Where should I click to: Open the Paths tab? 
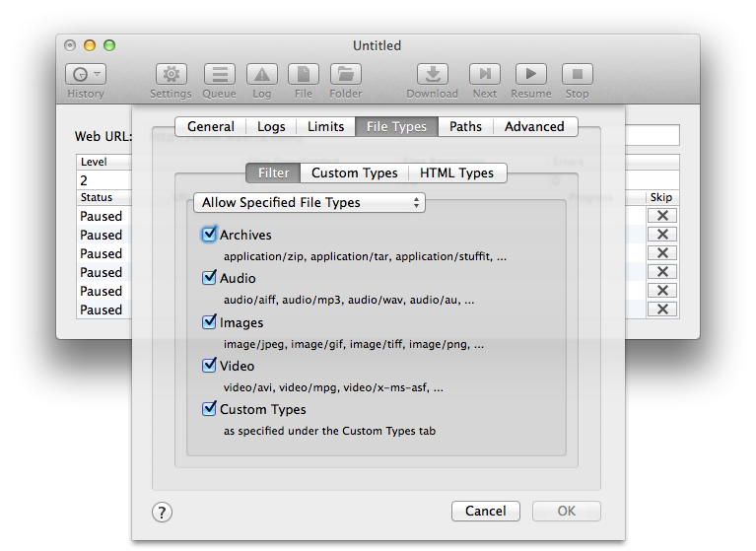click(x=465, y=127)
